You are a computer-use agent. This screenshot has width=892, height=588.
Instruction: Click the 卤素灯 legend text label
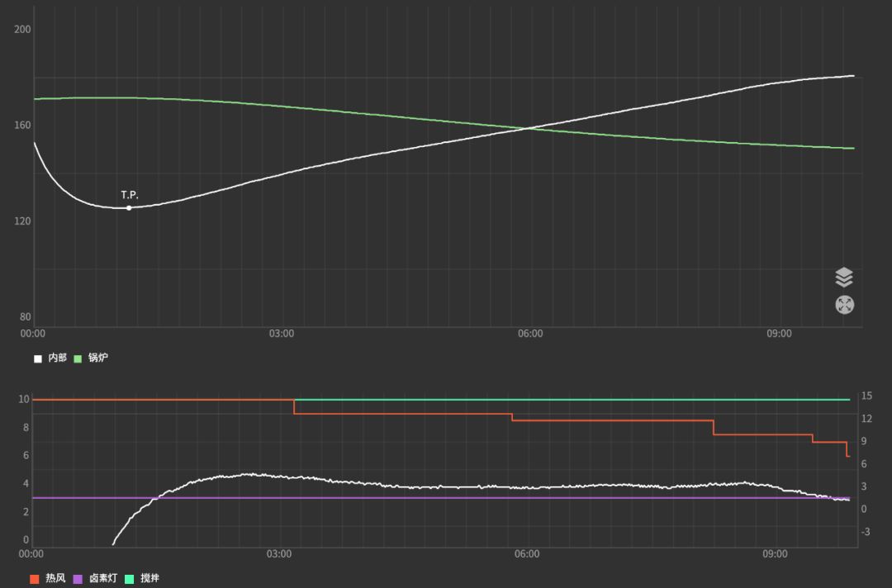click(103, 579)
